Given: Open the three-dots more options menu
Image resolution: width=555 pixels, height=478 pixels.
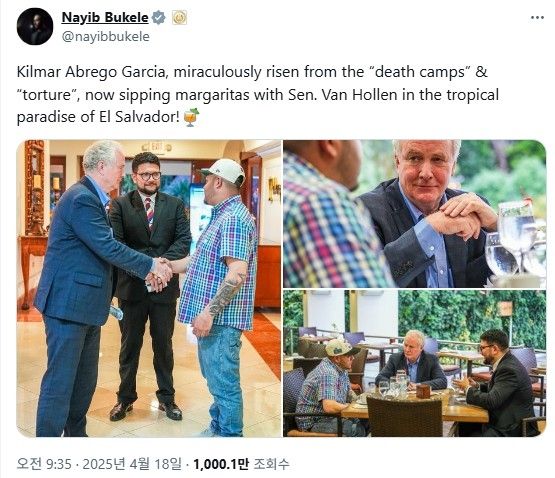Looking at the screenshot, I should pos(537,17).
